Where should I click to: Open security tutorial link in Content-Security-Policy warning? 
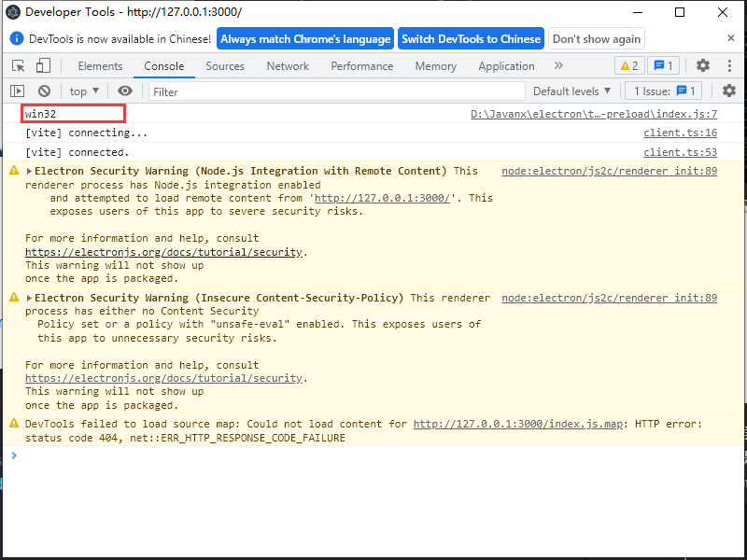163,379
